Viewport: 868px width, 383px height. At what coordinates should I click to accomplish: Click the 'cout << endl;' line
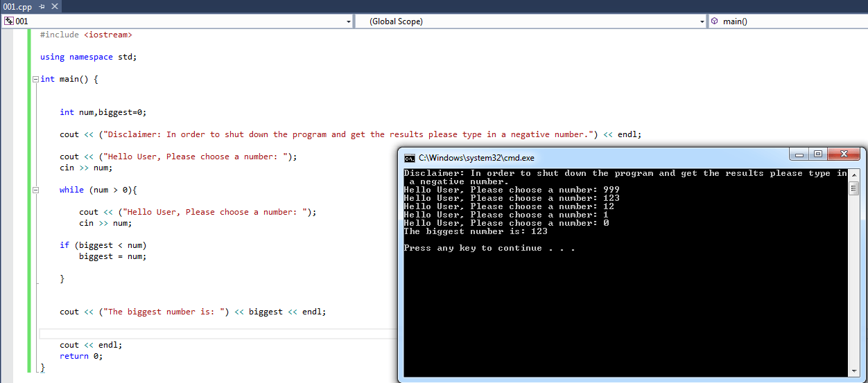click(x=91, y=345)
